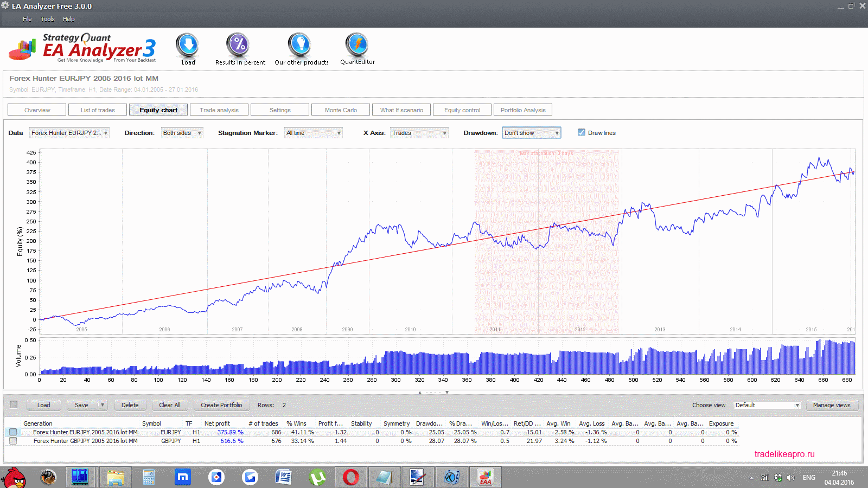Click the Load button in results panel
This screenshot has width=868, height=488.
pyautogui.click(x=43, y=405)
